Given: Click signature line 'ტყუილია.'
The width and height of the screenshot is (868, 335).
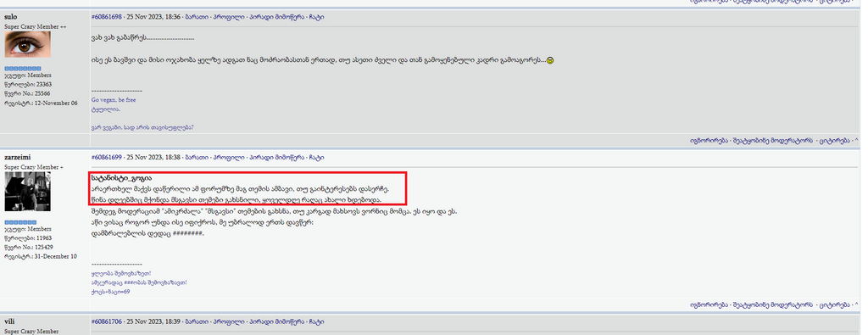Looking at the screenshot, I should point(105,109).
